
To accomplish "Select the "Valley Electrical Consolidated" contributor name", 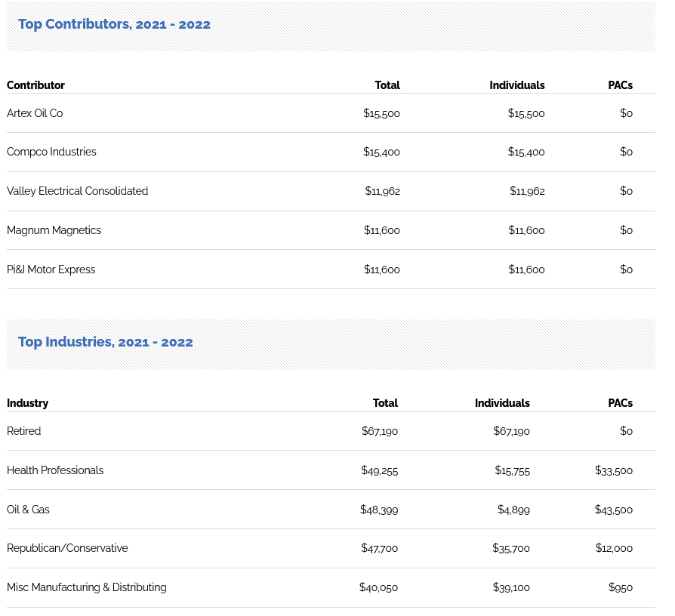I will [78, 191].
